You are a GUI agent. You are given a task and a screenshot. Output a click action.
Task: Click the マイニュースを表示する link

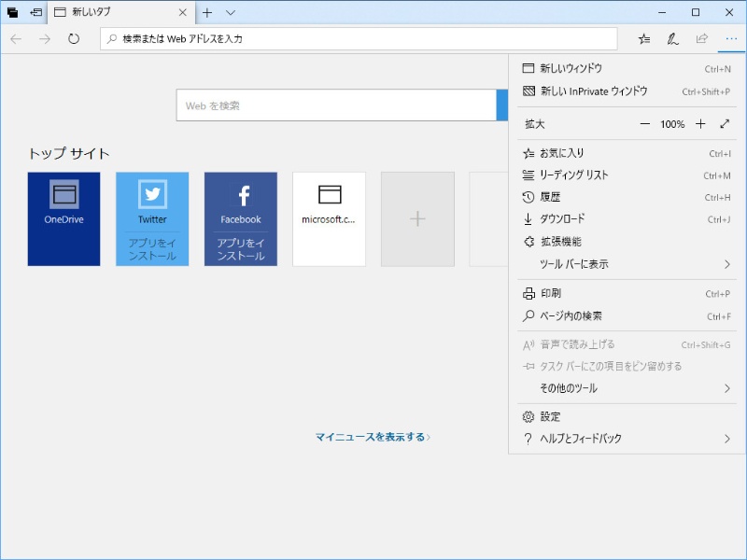click(373, 437)
